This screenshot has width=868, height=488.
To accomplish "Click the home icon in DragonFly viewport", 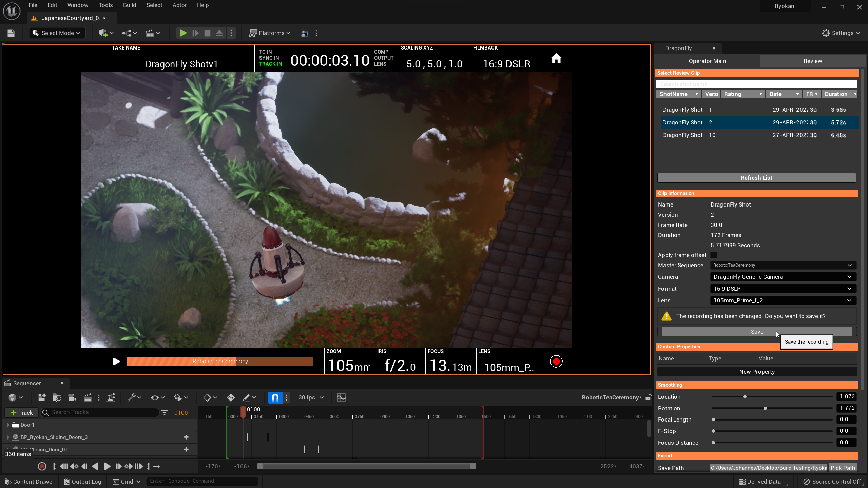I will (x=556, y=58).
